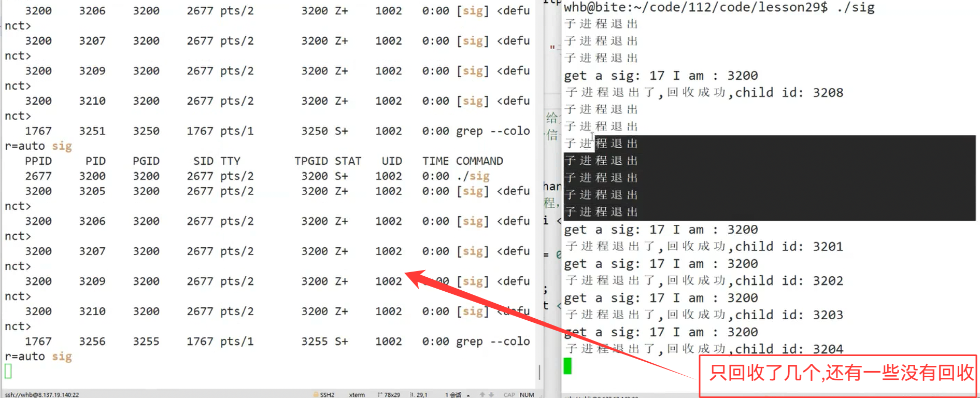Click the 1 会话 session count label

tap(453, 395)
